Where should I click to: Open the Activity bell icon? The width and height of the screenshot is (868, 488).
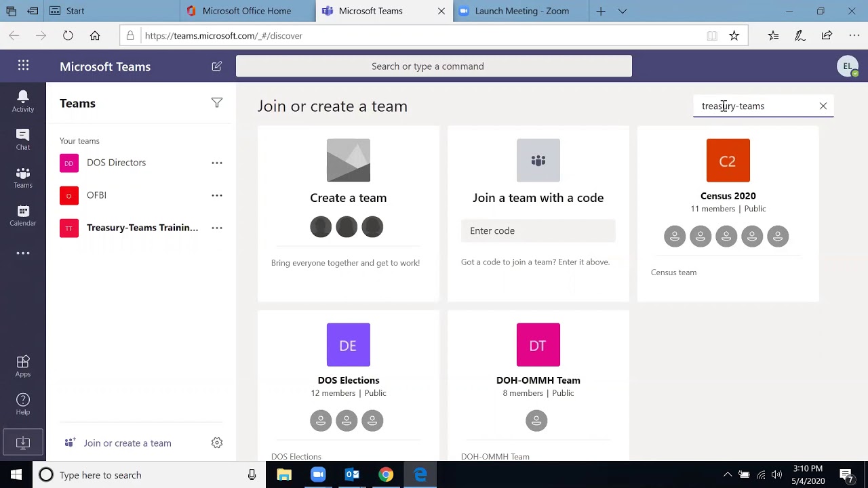[23, 100]
